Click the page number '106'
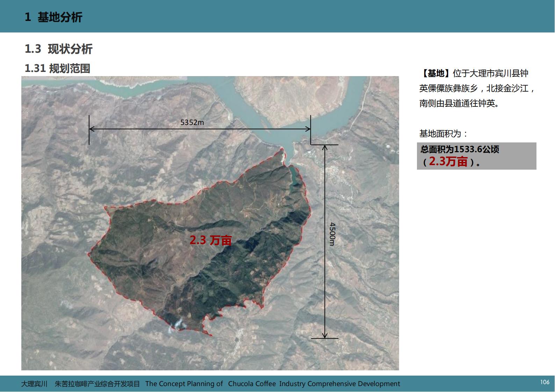 click(545, 382)
